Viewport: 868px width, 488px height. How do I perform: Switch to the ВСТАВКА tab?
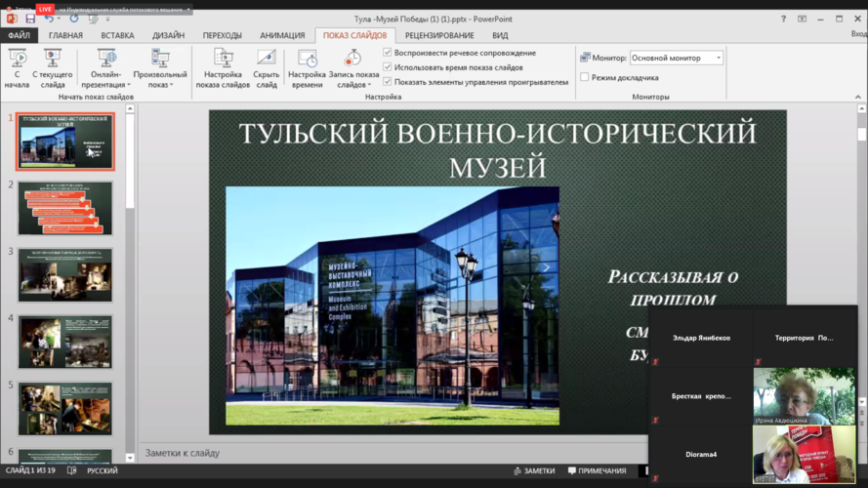[117, 35]
